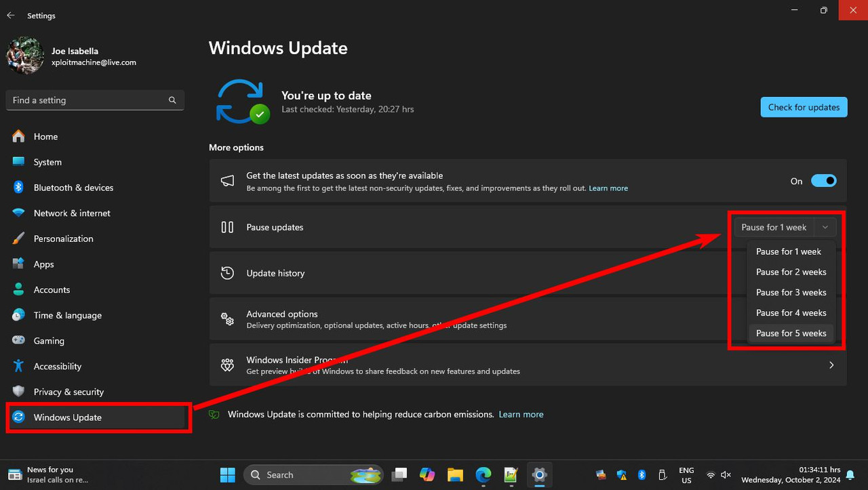Click the Pause for 1 week button
This screenshot has height=490, width=868.
tap(774, 228)
